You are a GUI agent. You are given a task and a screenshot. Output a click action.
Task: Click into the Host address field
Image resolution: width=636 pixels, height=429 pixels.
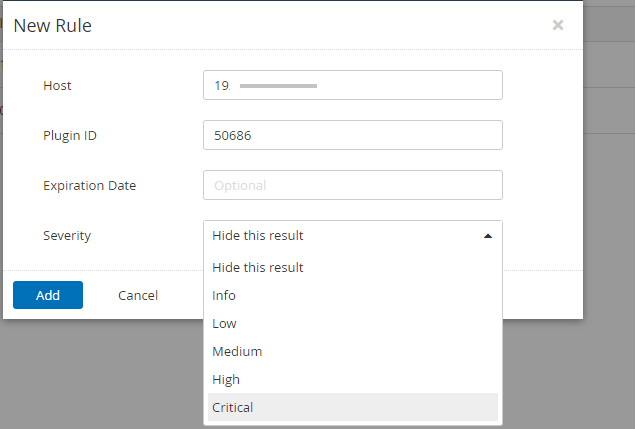(352, 85)
